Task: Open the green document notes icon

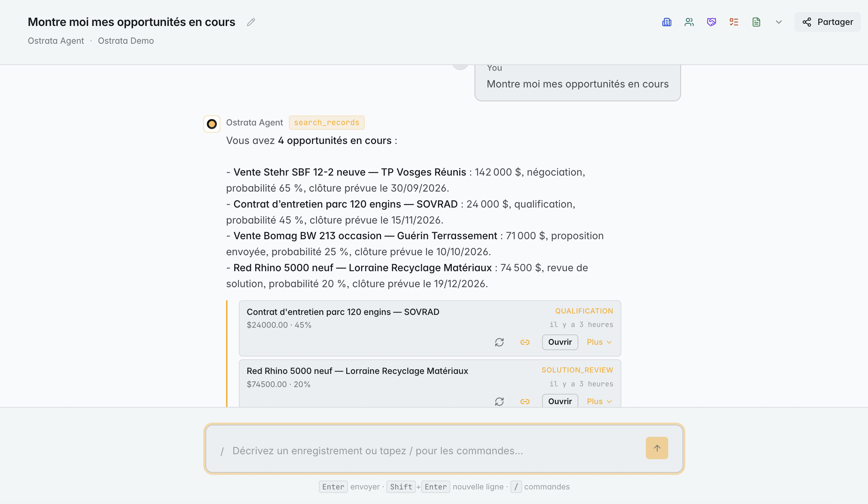Action: coord(756,22)
